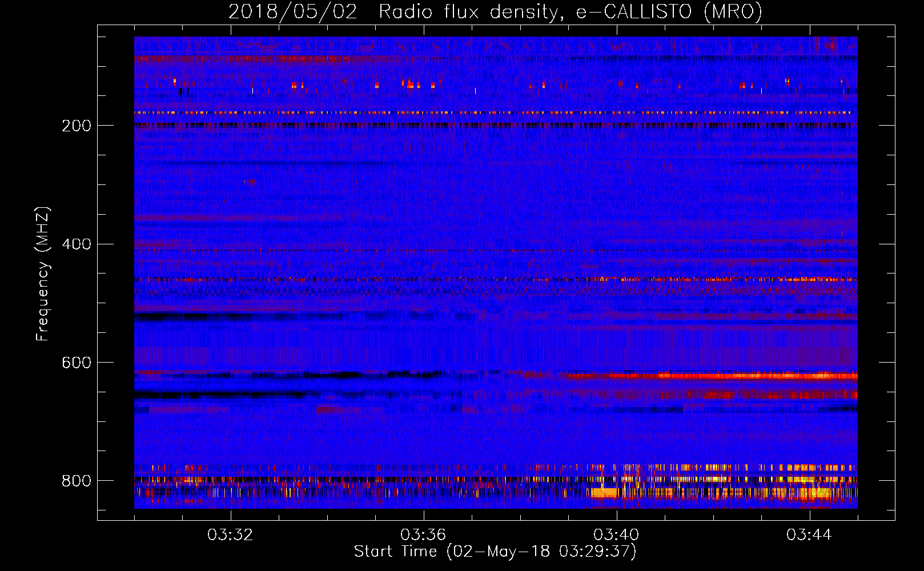Screen dimensions: 924x571
Task: Click the '03:40' time tick label
Action: 616,535
